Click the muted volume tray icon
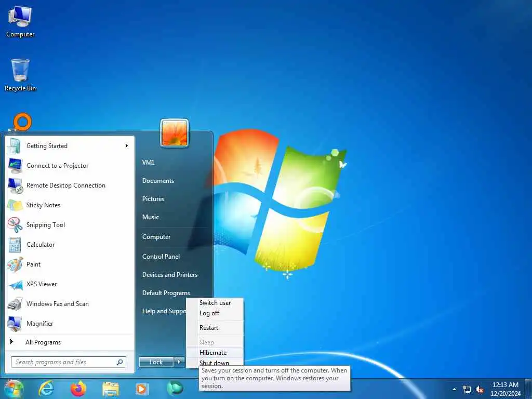The height and width of the screenshot is (399, 532). [x=480, y=390]
